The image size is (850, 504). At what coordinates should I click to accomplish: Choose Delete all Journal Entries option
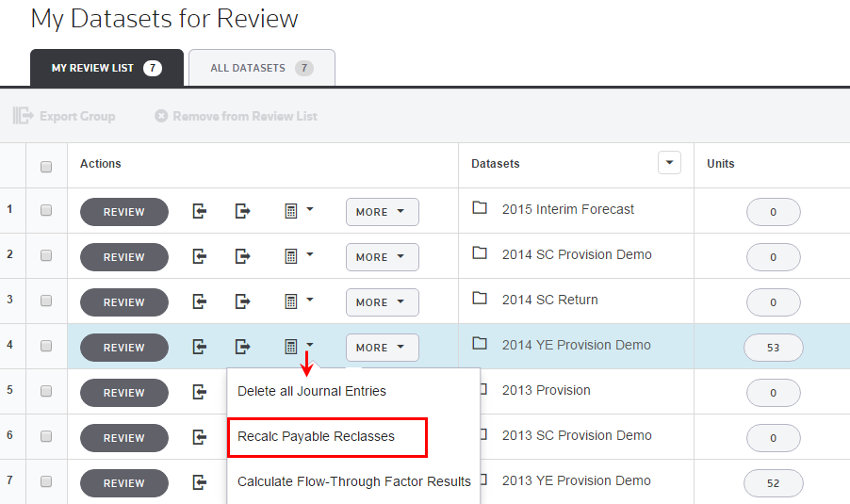[x=312, y=391]
